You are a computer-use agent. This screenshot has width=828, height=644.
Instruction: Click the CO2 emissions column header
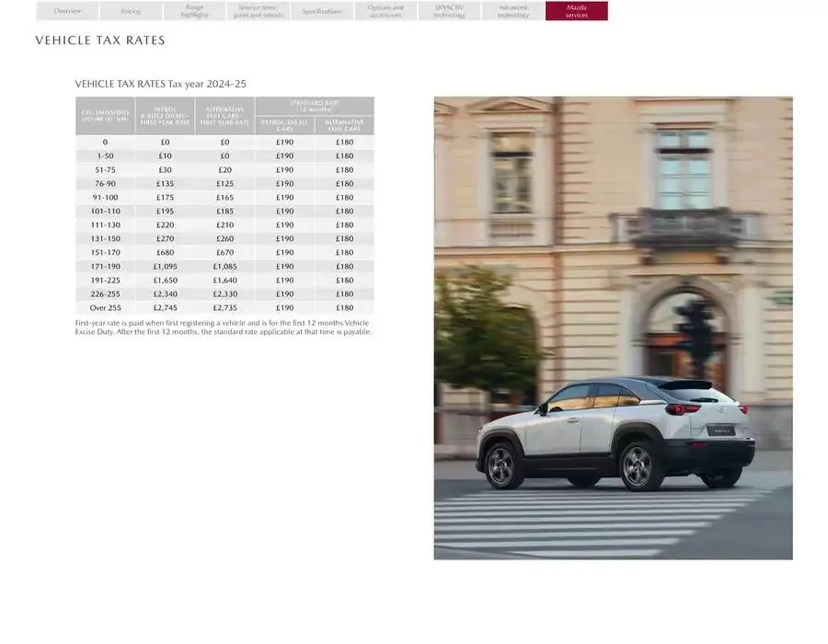105,116
